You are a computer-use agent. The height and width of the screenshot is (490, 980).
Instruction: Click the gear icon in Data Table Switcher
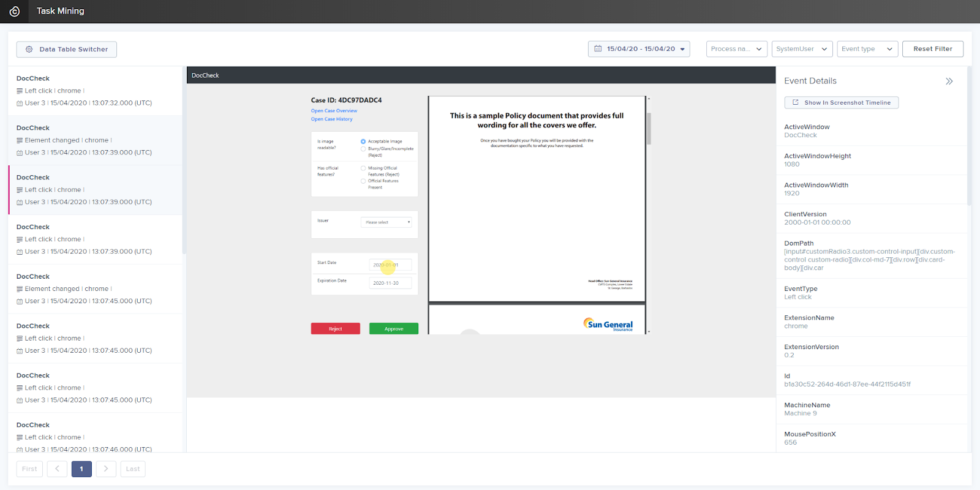click(x=29, y=50)
